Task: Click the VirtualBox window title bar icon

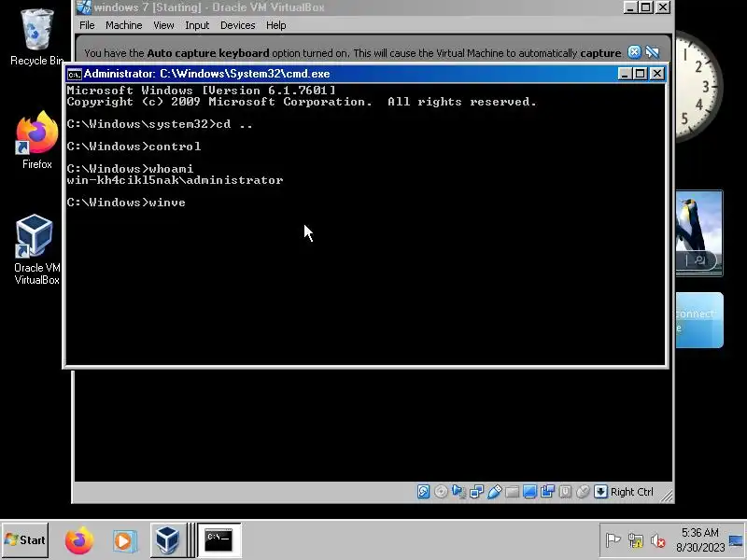Action: (x=84, y=7)
